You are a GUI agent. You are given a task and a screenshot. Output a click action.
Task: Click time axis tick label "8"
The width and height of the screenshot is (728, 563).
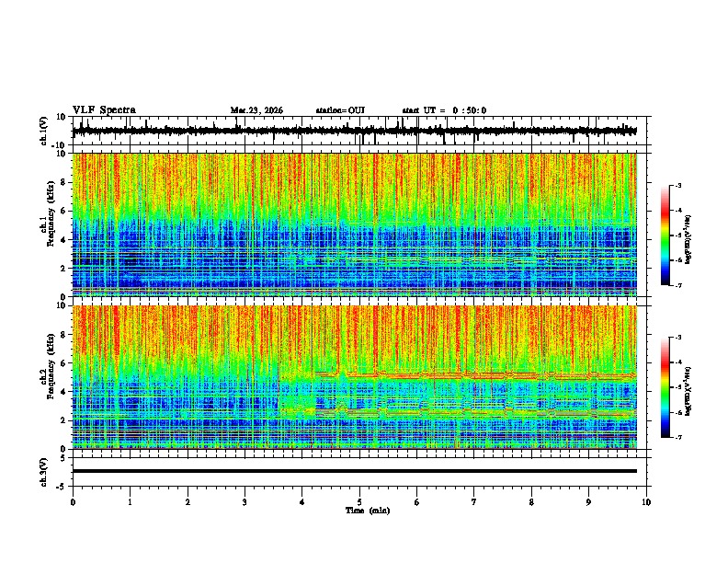531,502
